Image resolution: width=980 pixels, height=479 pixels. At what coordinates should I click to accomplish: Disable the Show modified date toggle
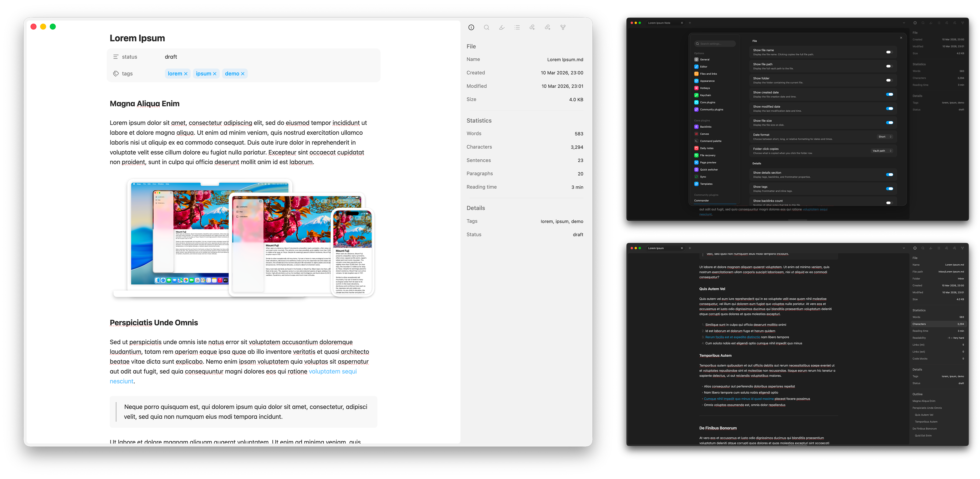[889, 108]
